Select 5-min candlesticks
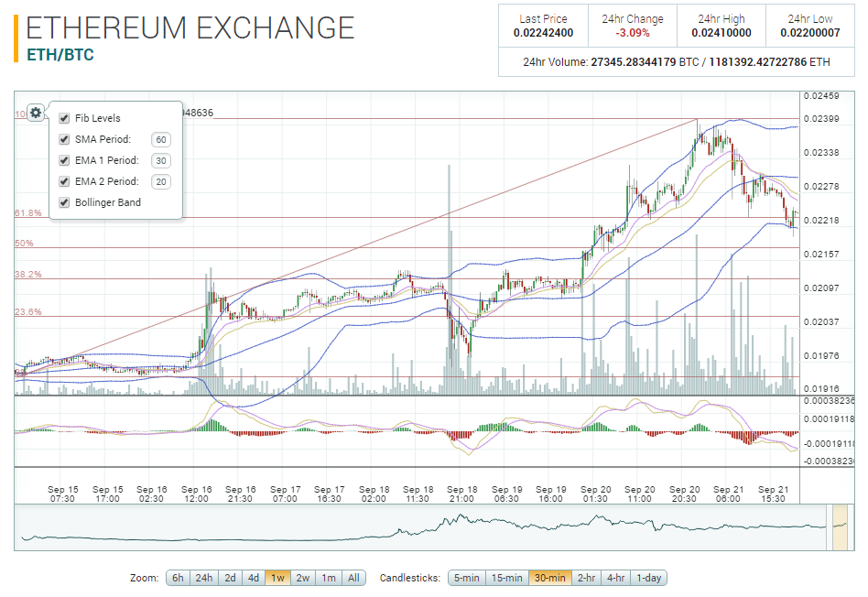The height and width of the screenshot is (597, 868). [466, 578]
